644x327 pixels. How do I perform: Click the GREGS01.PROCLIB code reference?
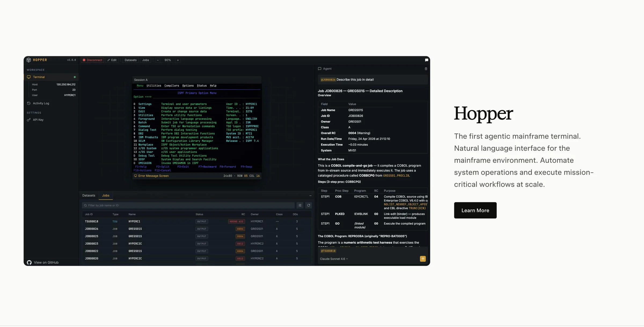(396, 176)
